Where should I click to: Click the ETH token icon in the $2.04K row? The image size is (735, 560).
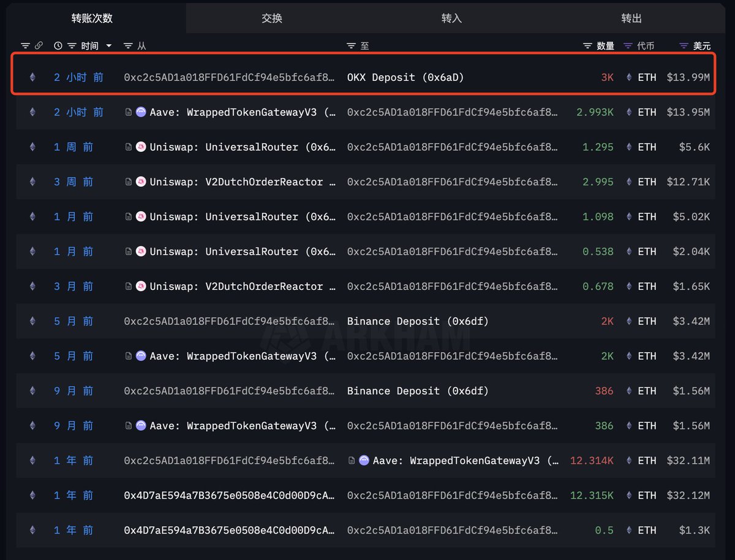click(628, 252)
